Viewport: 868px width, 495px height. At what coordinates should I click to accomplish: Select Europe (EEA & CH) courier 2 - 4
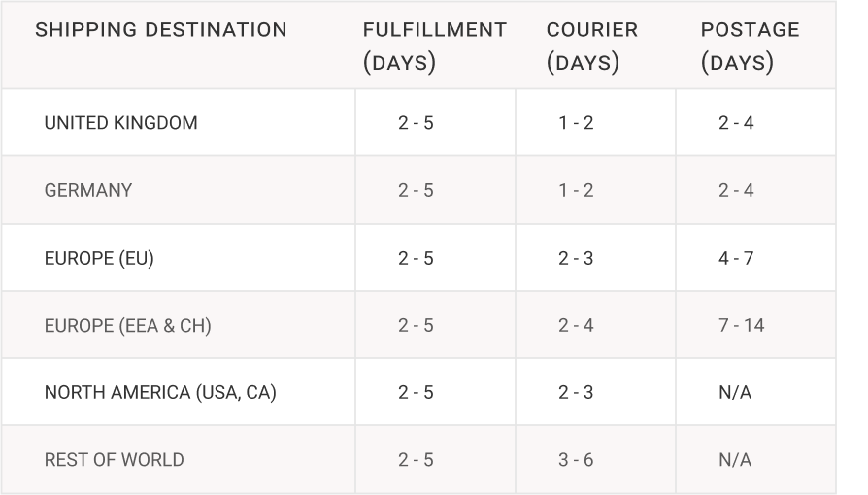pyautogui.click(x=576, y=325)
